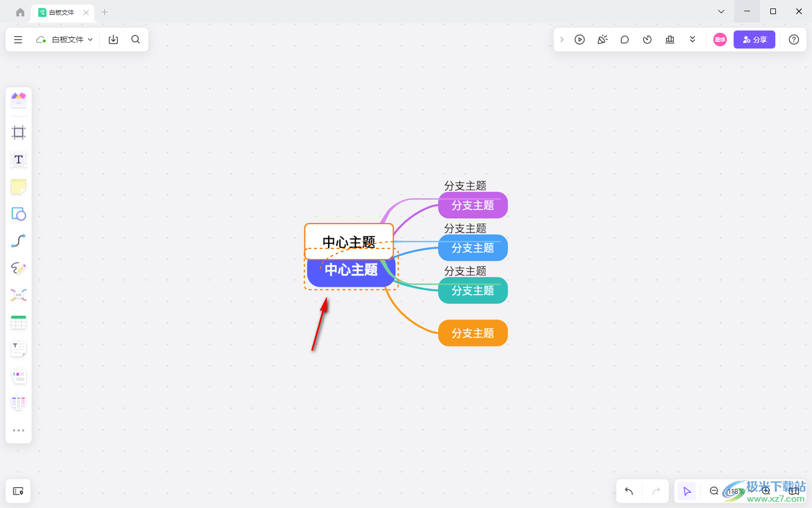Activate the selection cursor tool
The width and height of the screenshot is (812, 508).
click(687, 491)
